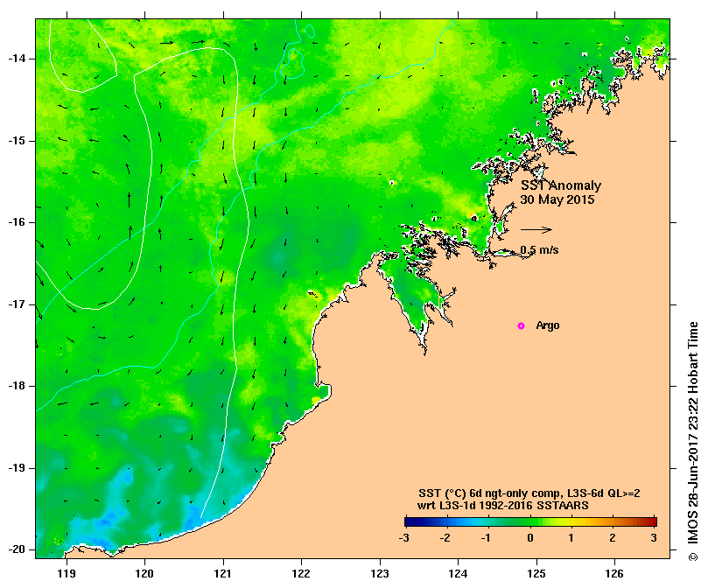708x588 pixels.
Task: Click latitude label -20
Action: point(17,549)
